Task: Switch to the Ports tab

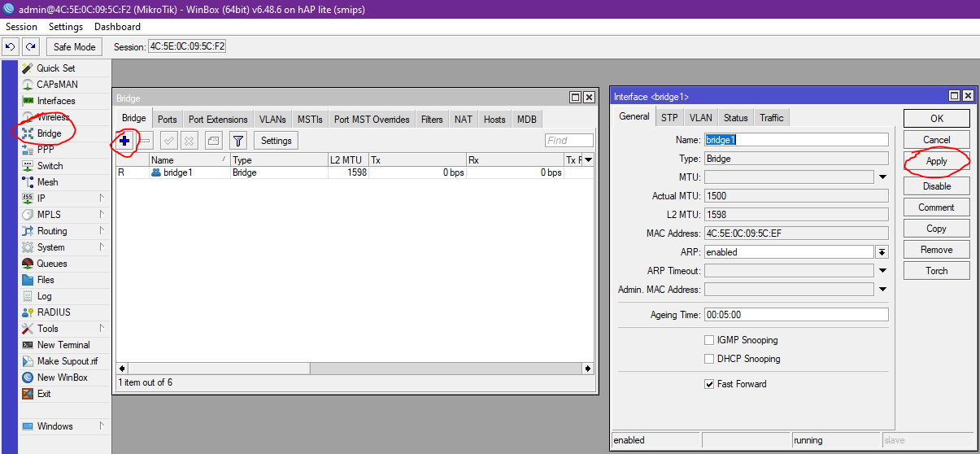Action: point(168,120)
